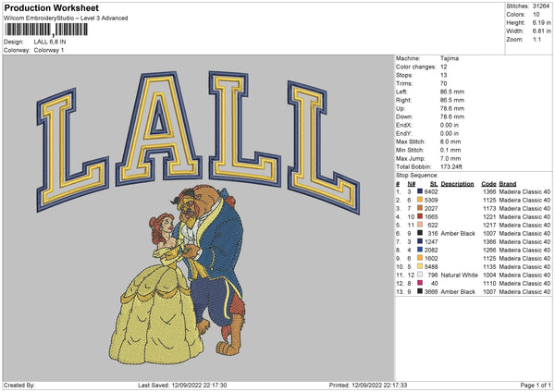Viewport: 555px width, 392px height.
Task: Pick the brown swatch beside 2027 stitches
Action: coord(420,208)
